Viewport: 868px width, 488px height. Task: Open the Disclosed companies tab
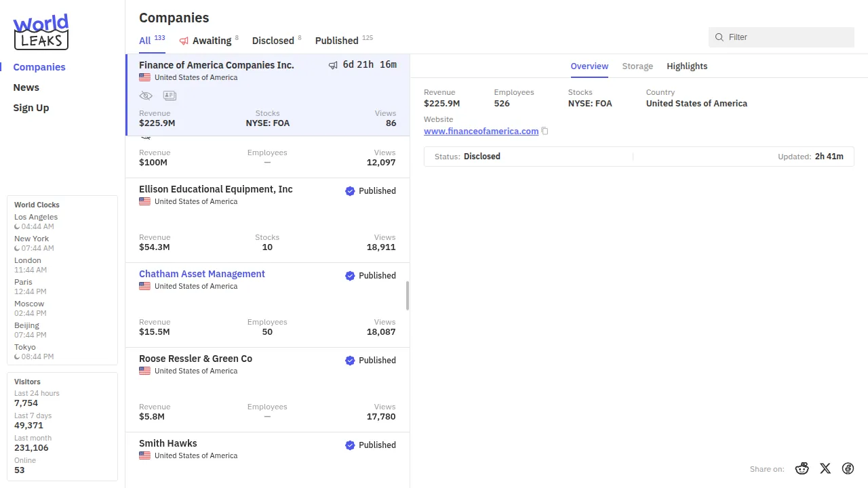(x=273, y=41)
